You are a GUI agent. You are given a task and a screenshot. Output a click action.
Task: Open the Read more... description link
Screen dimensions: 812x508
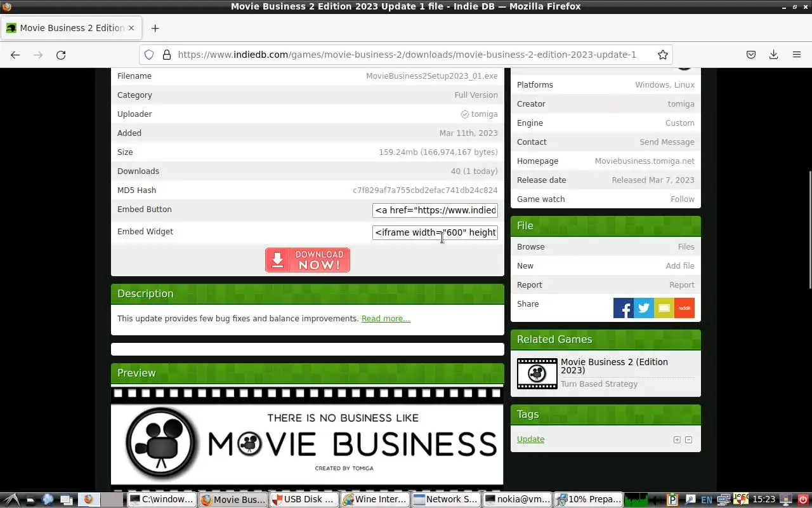pos(386,319)
